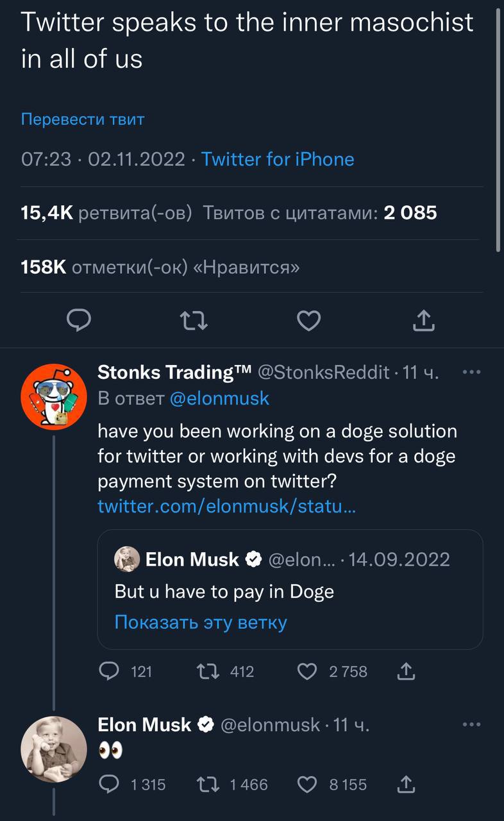This screenshot has width=504, height=821.
Task: Like Elon Musk's eyes emoji tweet
Action: [x=308, y=784]
